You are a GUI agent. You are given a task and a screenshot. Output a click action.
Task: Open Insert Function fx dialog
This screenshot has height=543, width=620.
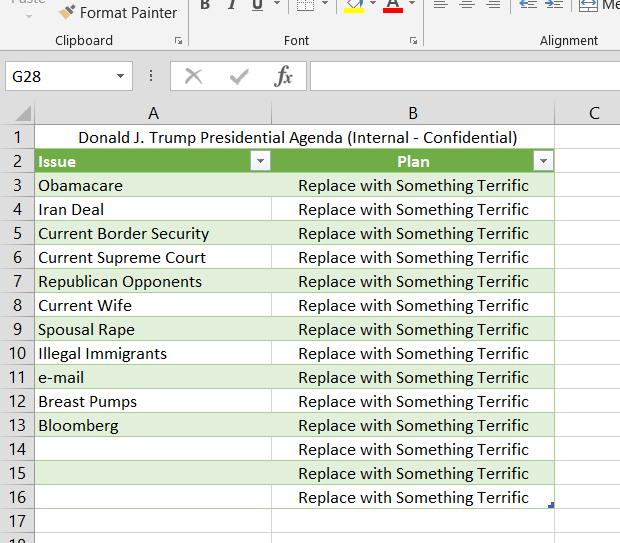(x=284, y=76)
